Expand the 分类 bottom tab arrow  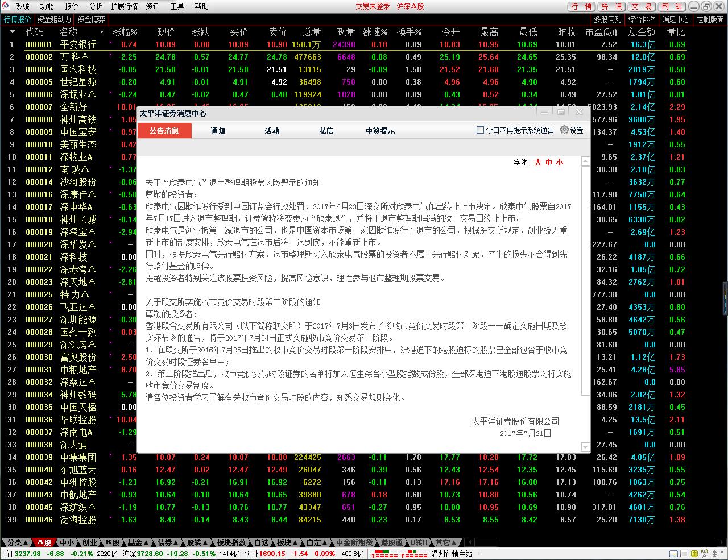tap(26, 543)
